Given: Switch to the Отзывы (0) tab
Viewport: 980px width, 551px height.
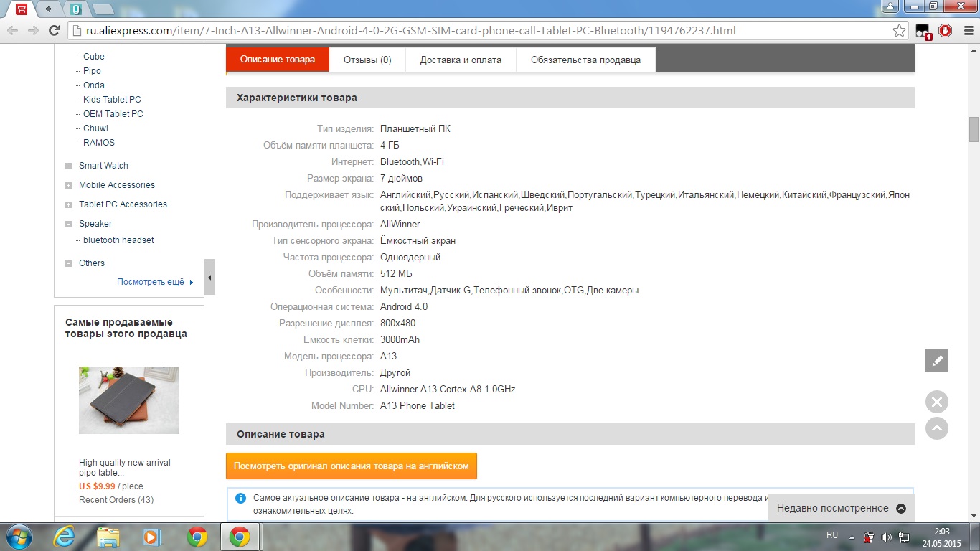Looking at the screenshot, I should pyautogui.click(x=367, y=60).
